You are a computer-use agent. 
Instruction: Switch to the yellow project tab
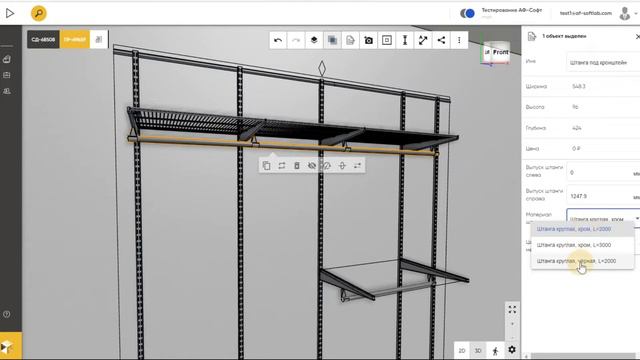[x=75, y=40]
